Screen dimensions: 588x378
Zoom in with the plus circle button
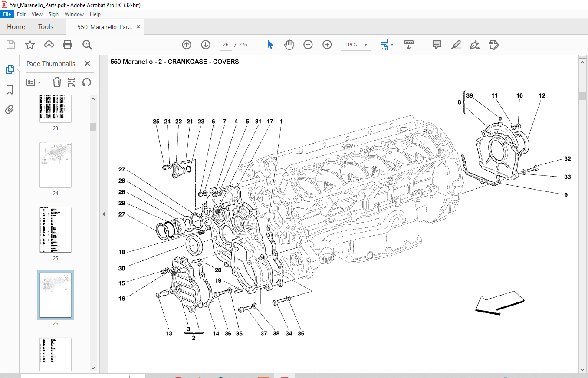click(x=327, y=45)
